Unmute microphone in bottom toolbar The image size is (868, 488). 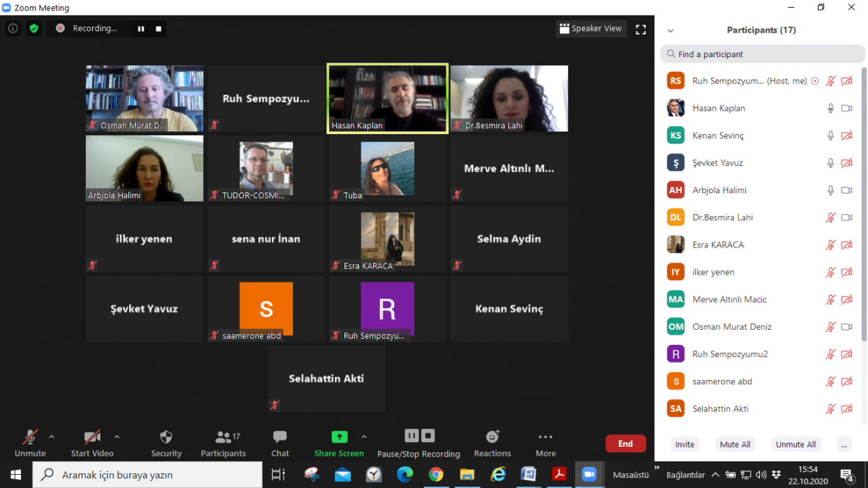(30, 443)
